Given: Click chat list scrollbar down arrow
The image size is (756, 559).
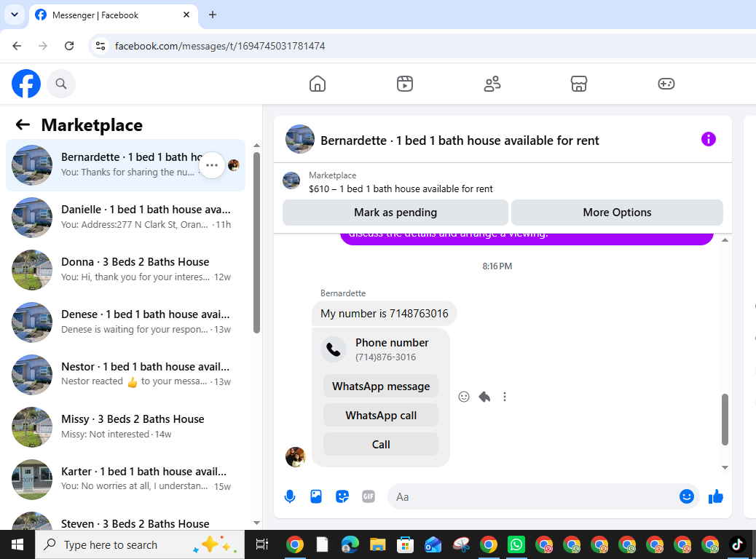Looking at the screenshot, I should coord(256,523).
